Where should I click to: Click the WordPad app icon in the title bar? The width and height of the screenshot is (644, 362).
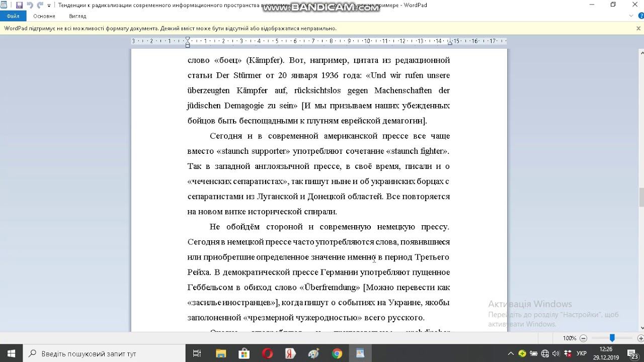[x=4, y=5]
